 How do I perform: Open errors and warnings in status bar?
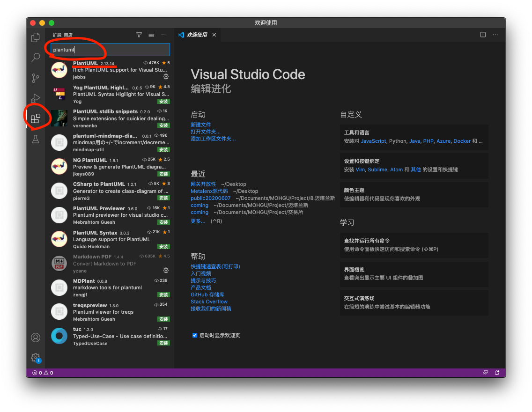pos(43,373)
